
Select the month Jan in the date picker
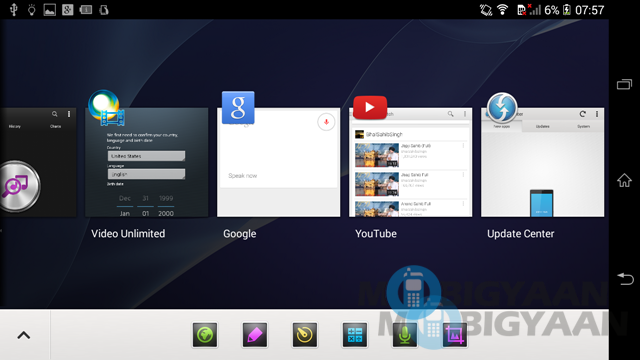(x=124, y=213)
